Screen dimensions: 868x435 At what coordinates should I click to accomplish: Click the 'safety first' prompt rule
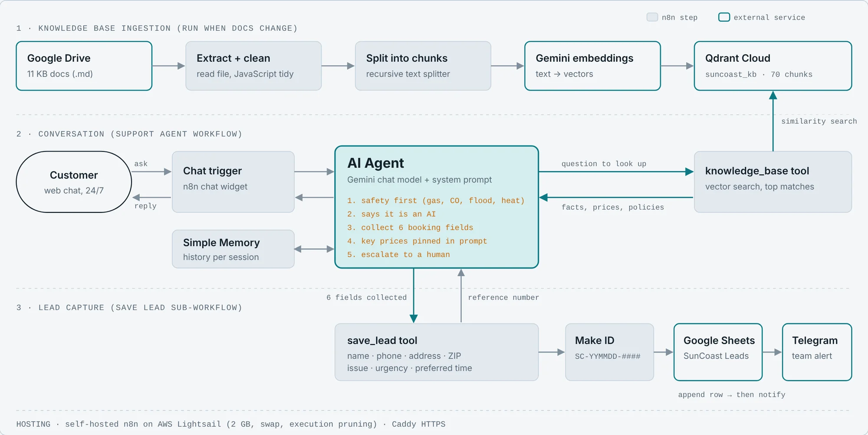click(436, 201)
